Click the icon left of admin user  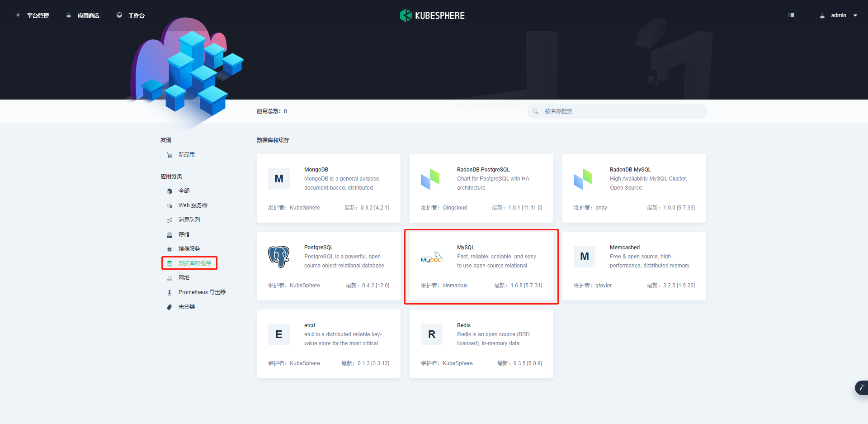click(791, 15)
